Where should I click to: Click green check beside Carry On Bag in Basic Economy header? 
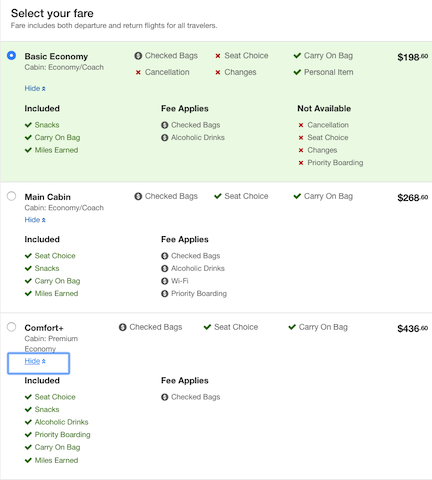(x=297, y=55)
